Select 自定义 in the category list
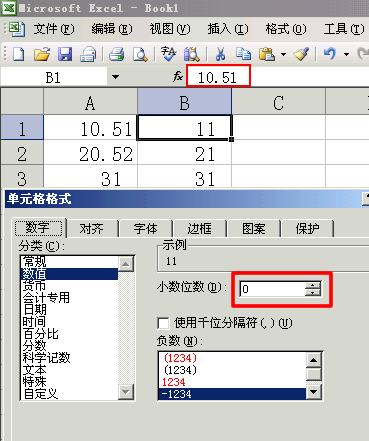Screen dimensions: 369x441 tap(69, 394)
